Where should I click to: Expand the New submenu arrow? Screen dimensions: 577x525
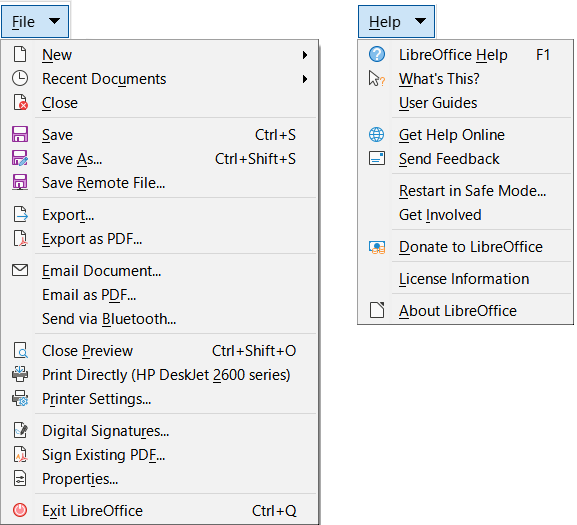[305, 55]
